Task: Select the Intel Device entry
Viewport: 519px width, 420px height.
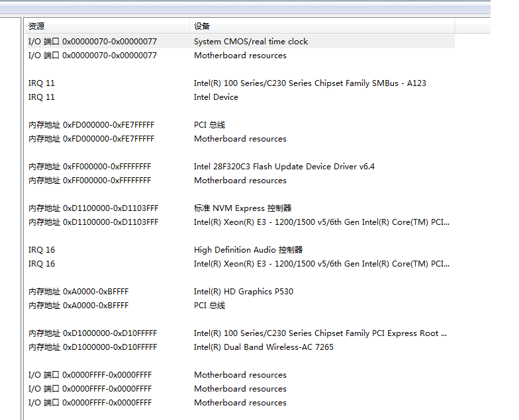Action: coord(216,97)
